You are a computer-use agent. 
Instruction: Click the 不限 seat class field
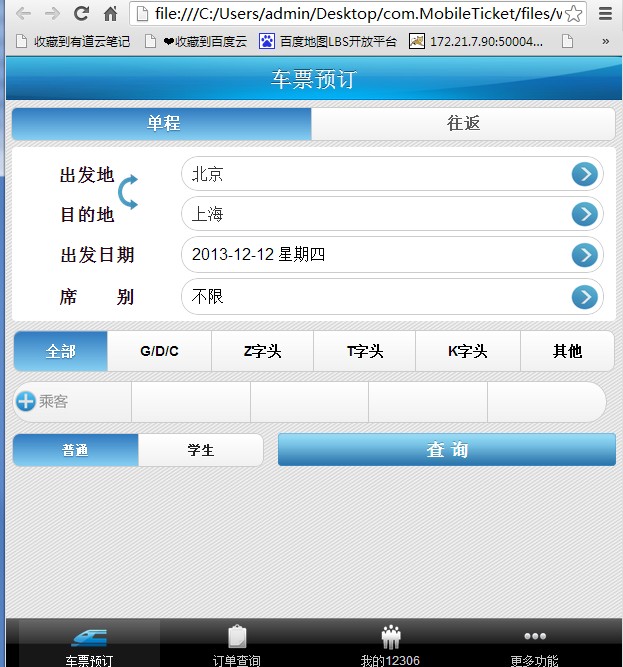(x=392, y=296)
